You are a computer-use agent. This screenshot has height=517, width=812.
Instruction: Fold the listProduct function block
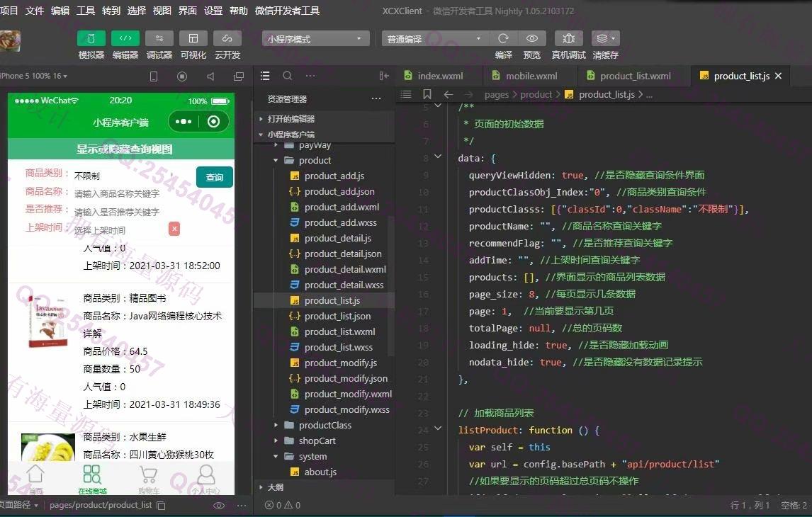point(438,428)
